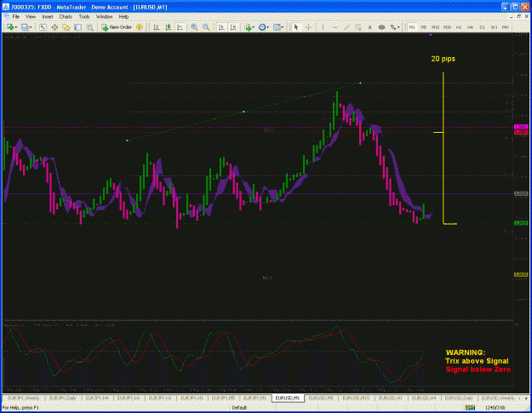Select the M15 timeframe button
The height and width of the screenshot is (413, 532).
click(435, 27)
